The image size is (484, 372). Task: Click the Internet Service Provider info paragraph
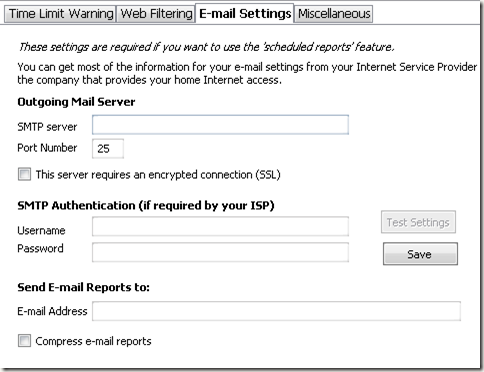(x=247, y=73)
